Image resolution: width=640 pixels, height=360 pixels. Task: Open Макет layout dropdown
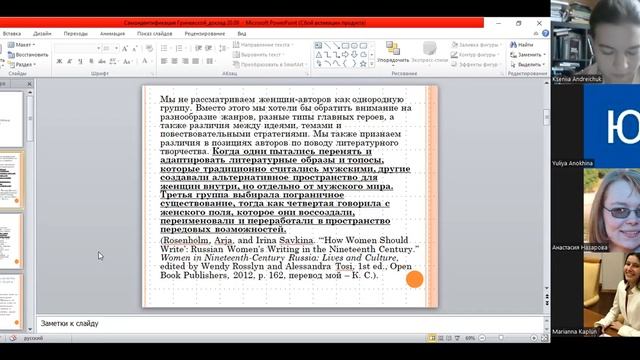22,44
